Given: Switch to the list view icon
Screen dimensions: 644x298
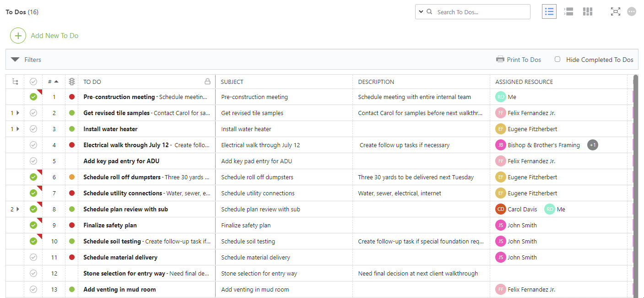Looking at the screenshot, I should (x=549, y=12).
